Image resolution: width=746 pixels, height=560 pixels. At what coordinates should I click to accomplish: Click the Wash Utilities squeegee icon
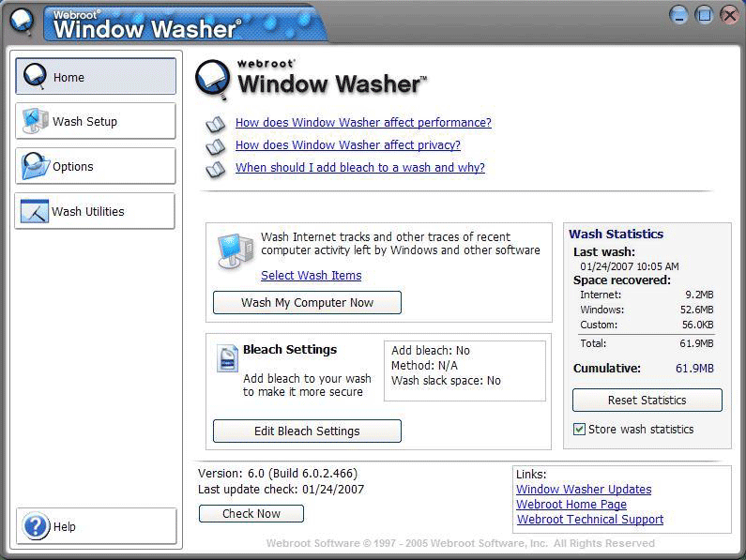coord(35,211)
